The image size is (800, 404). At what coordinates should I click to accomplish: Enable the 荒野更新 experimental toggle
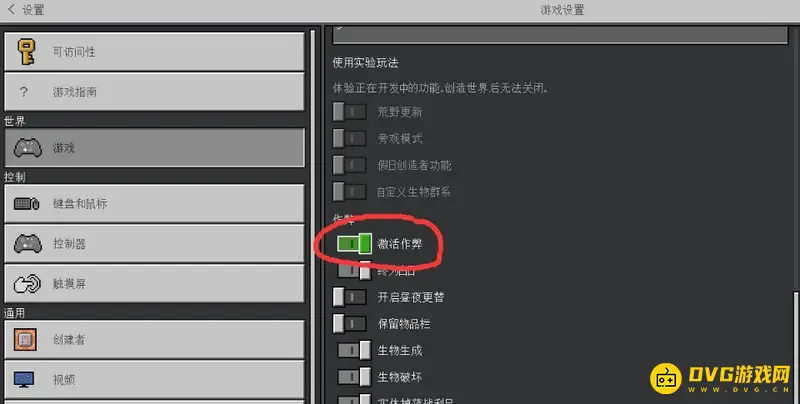(349, 112)
